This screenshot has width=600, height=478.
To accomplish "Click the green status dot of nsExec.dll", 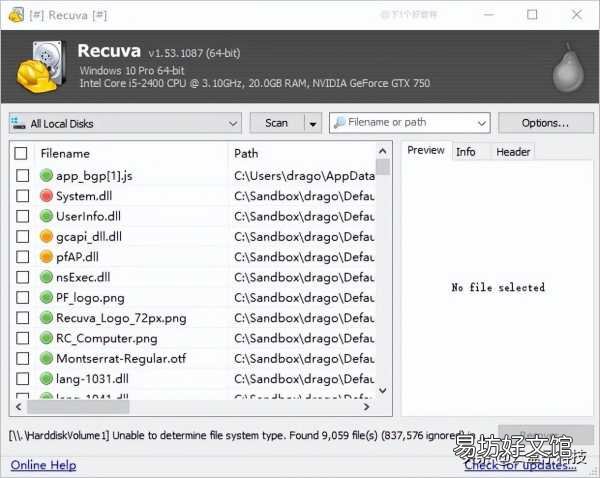I will point(46,277).
